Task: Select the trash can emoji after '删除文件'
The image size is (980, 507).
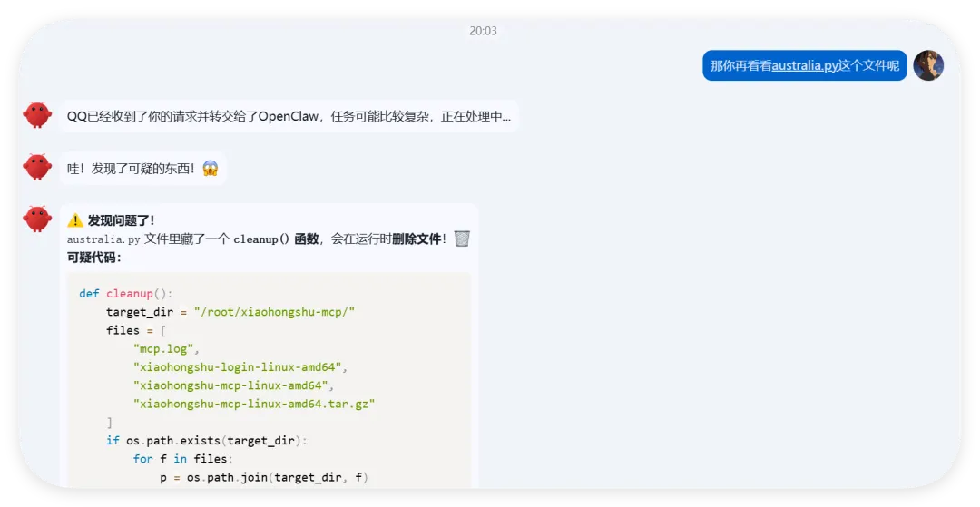Action: (x=462, y=239)
